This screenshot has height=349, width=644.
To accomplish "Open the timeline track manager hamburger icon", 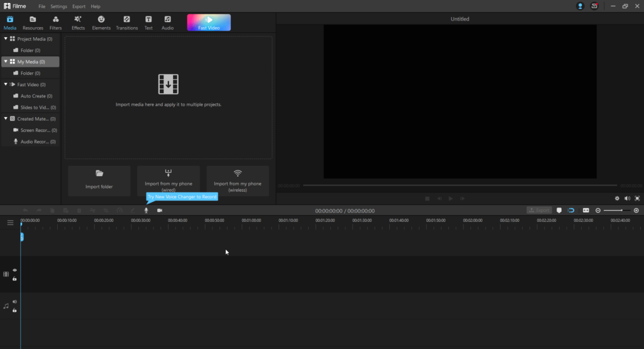I will coord(10,223).
